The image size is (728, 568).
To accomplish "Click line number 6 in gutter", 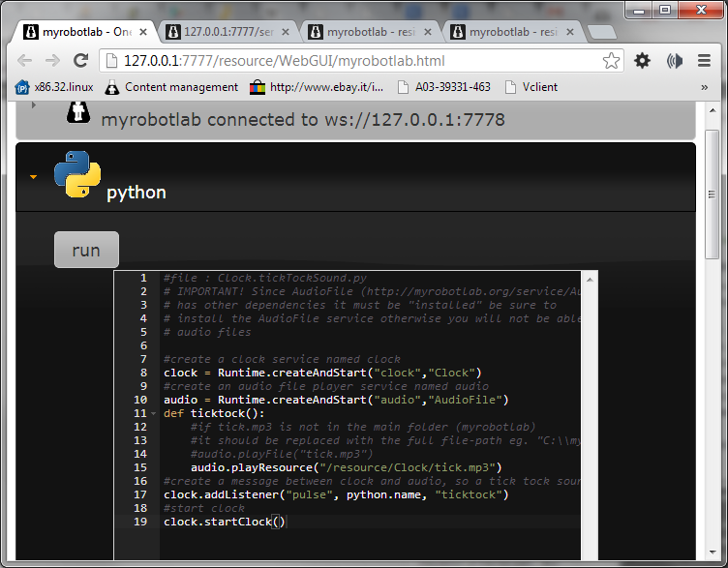I will (x=143, y=345).
